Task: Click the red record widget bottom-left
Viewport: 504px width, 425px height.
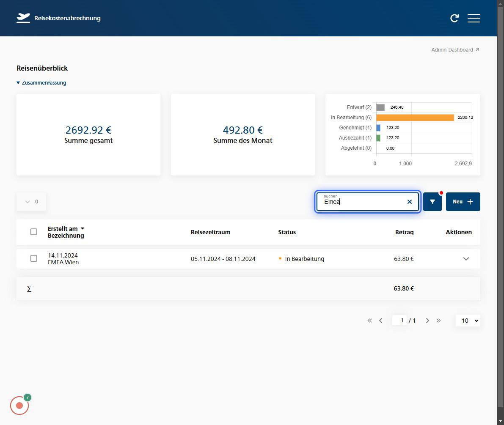Action: [19, 406]
